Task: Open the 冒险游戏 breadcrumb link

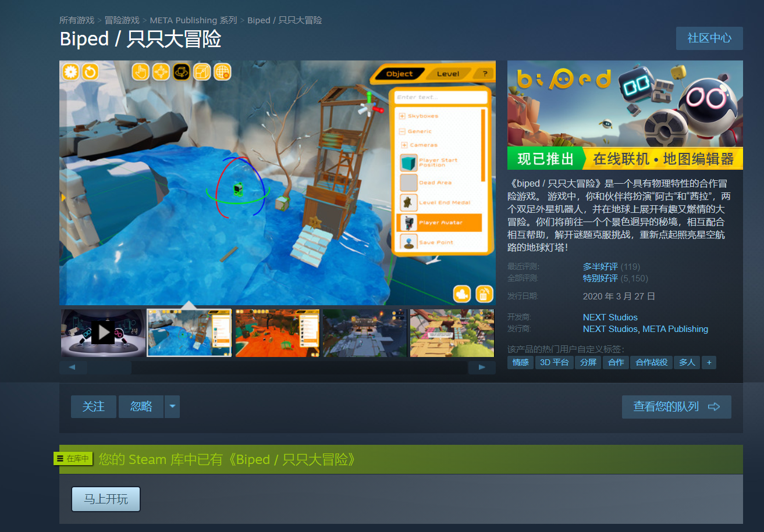Action: point(122,20)
